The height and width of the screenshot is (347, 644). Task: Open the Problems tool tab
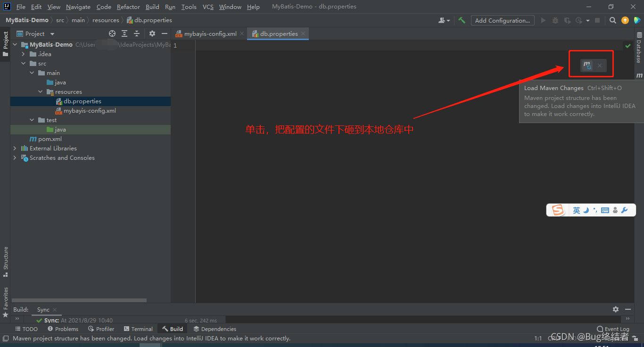pyautogui.click(x=63, y=329)
